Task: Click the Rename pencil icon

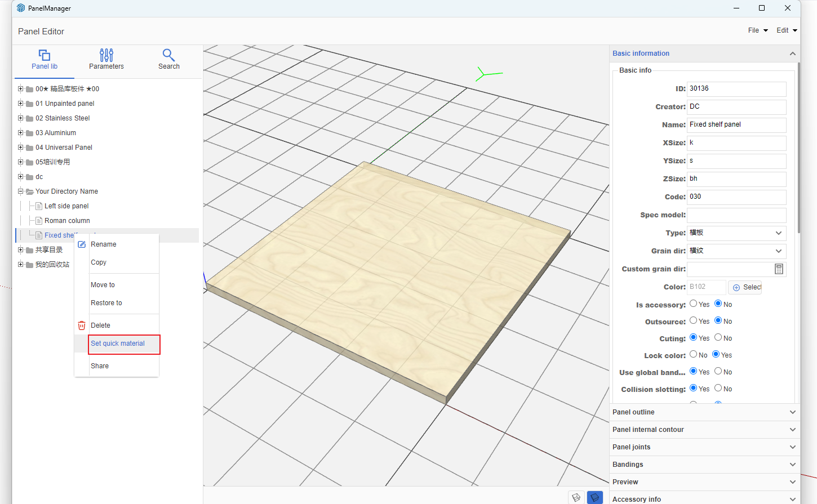Action: coord(82,244)
